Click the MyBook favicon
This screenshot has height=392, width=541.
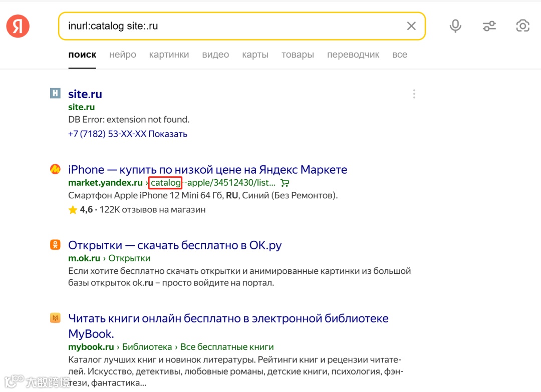tap(55, 317)
